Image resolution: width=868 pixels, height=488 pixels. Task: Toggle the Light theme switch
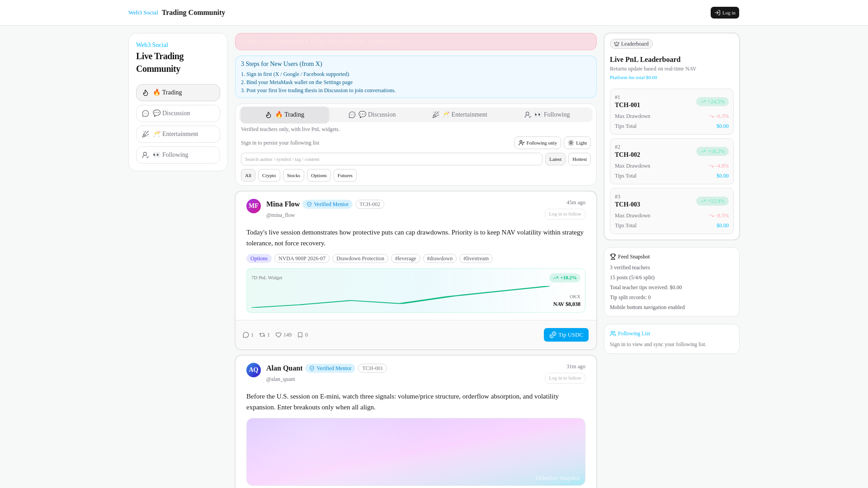pyautogui.click(x=577, y=143)
